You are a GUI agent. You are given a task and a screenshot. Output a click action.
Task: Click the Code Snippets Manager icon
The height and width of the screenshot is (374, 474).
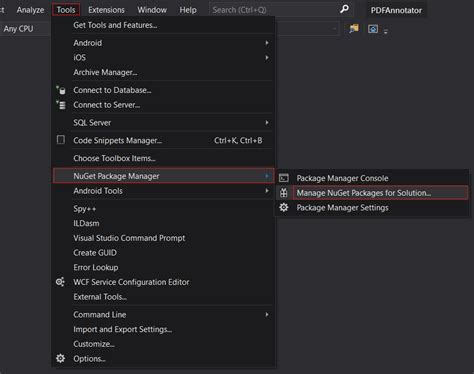click(61, 140)
